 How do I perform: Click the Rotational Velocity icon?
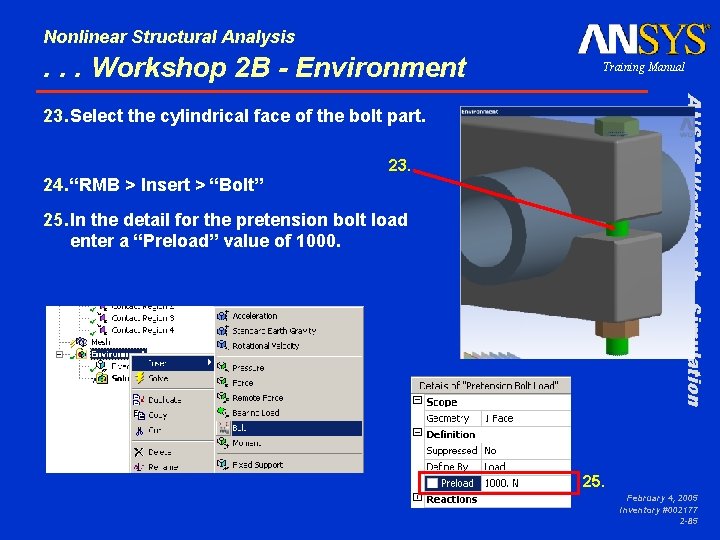(x=223, y=345)
